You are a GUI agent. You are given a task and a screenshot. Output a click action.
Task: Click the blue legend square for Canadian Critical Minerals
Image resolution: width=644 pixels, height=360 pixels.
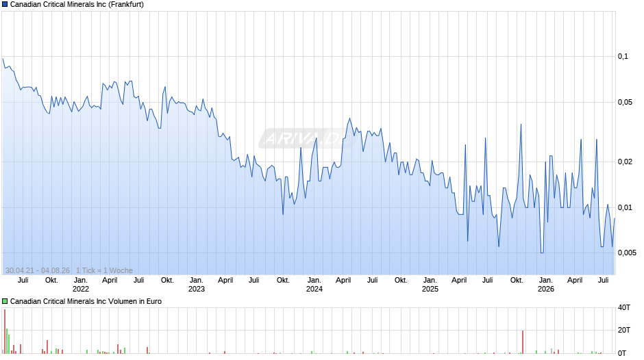coord(5,5)
